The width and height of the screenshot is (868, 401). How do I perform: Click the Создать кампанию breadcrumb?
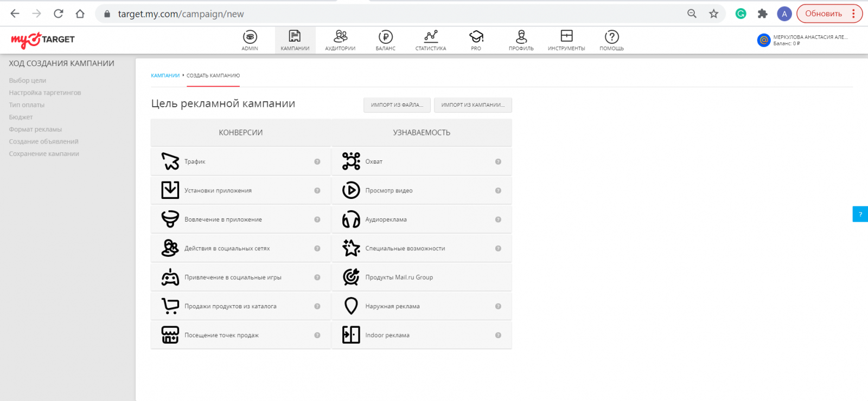point(213,76)
